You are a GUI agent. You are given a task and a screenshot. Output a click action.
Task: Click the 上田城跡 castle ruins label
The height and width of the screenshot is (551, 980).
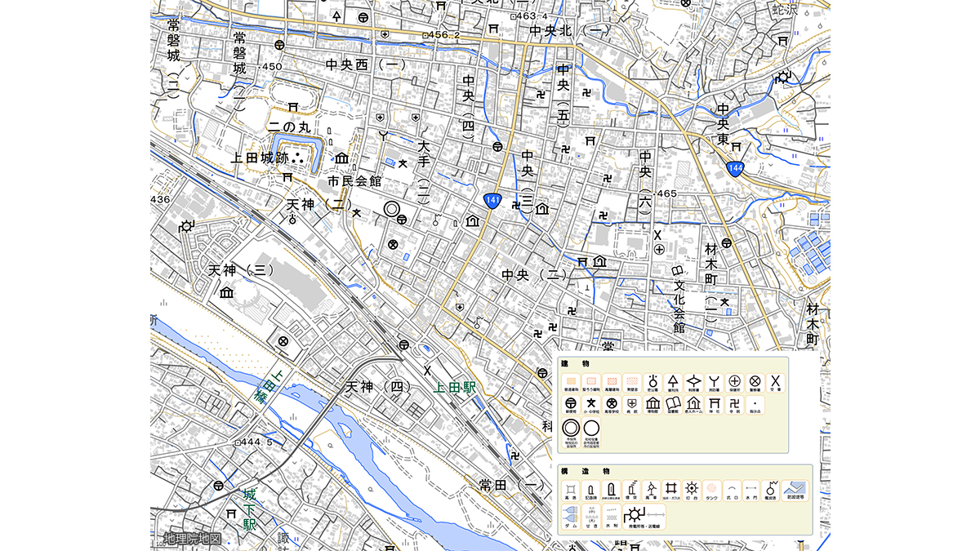coord(259,158)
